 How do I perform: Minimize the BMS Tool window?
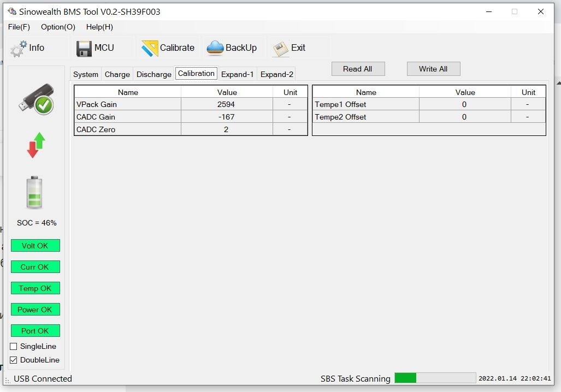(489, 12)
